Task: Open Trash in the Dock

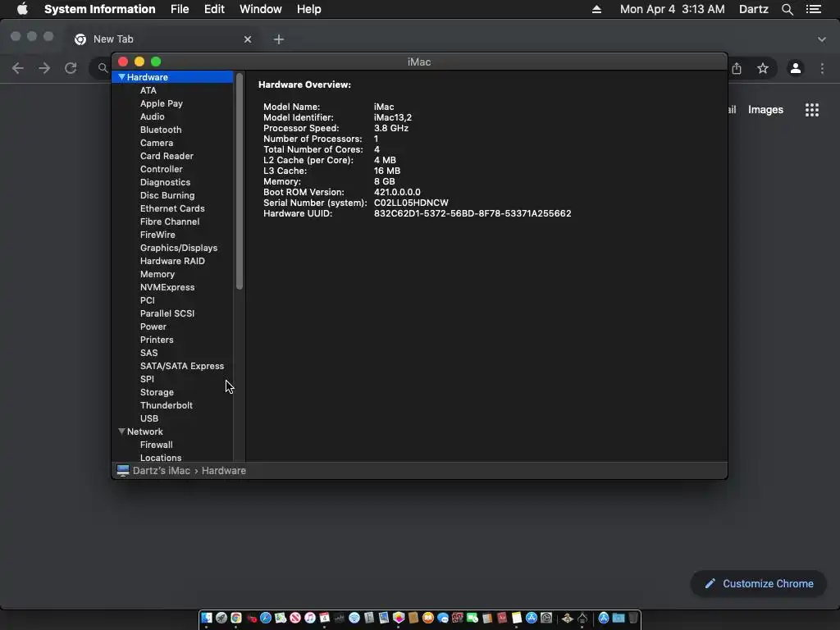Action: [x=632, y=618]
